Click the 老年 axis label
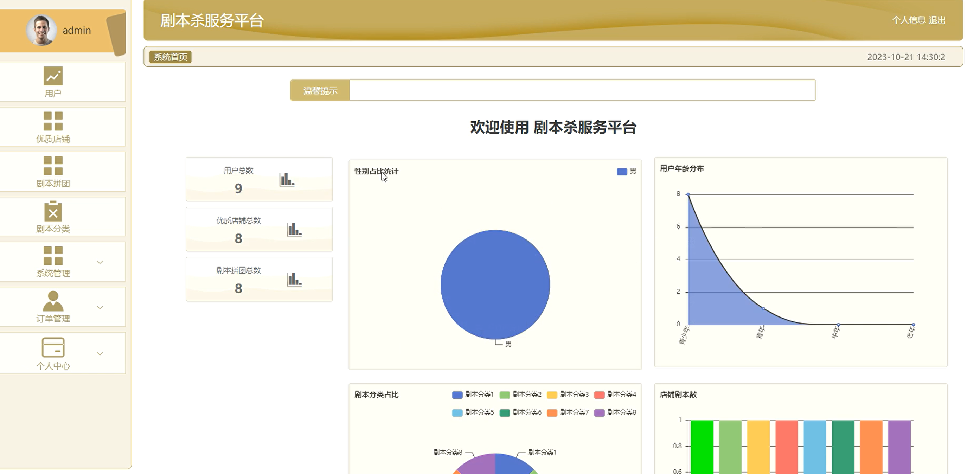 tap(911, 332)
